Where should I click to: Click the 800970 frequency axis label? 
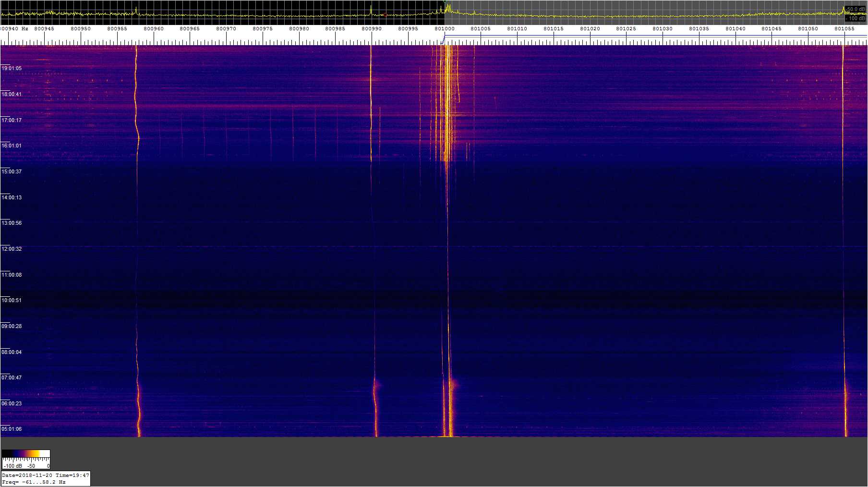226,29
